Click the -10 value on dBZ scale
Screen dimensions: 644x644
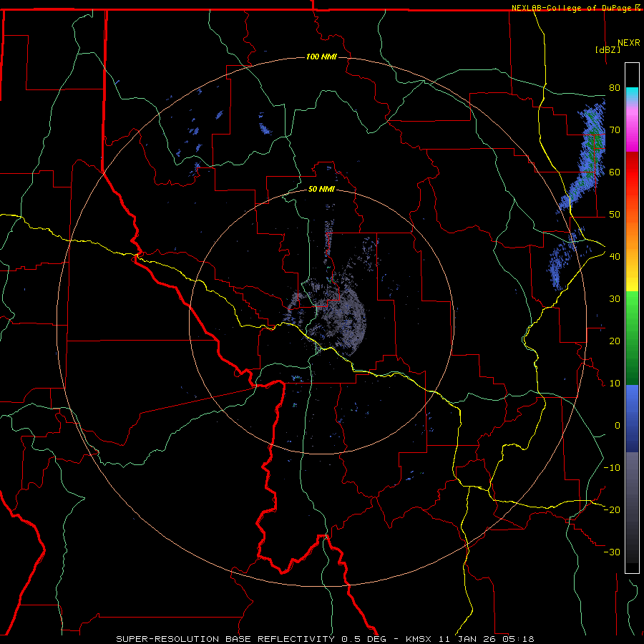click(x=612, y=468)
